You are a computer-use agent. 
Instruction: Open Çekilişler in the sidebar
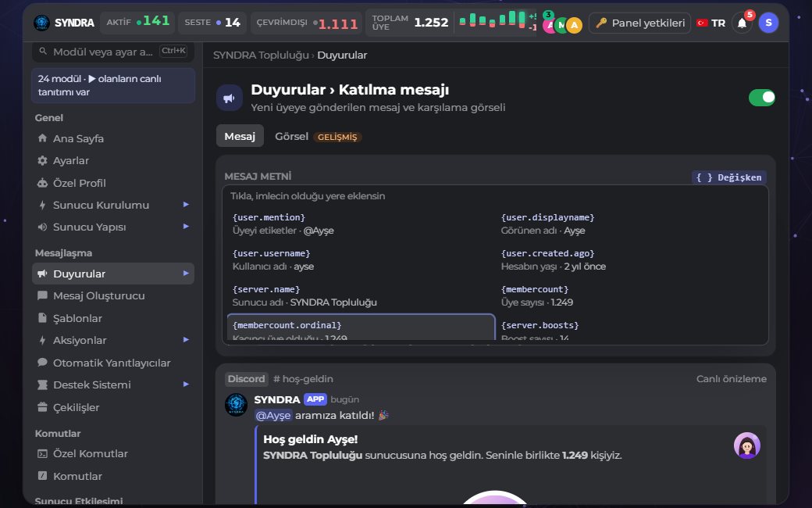tap(113, 407)
